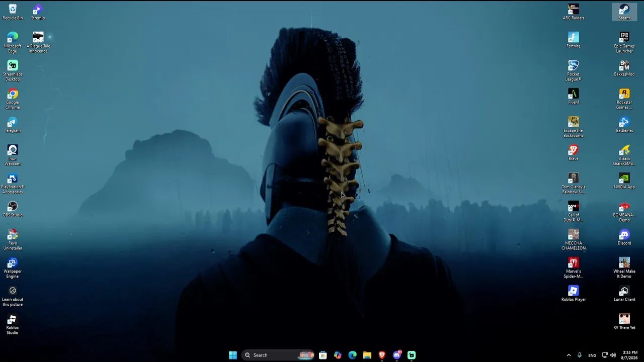The image size is (644, 362).
Task: Select the Stremio desktop shortcut
Action: (38, 12)
